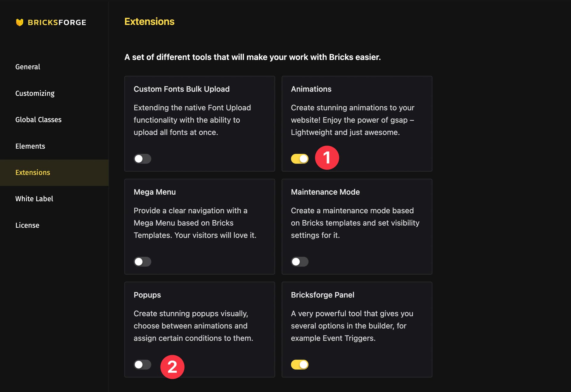Click the Extensions page heading
Viewport: 571px width, 392px height.
[149, 21]
